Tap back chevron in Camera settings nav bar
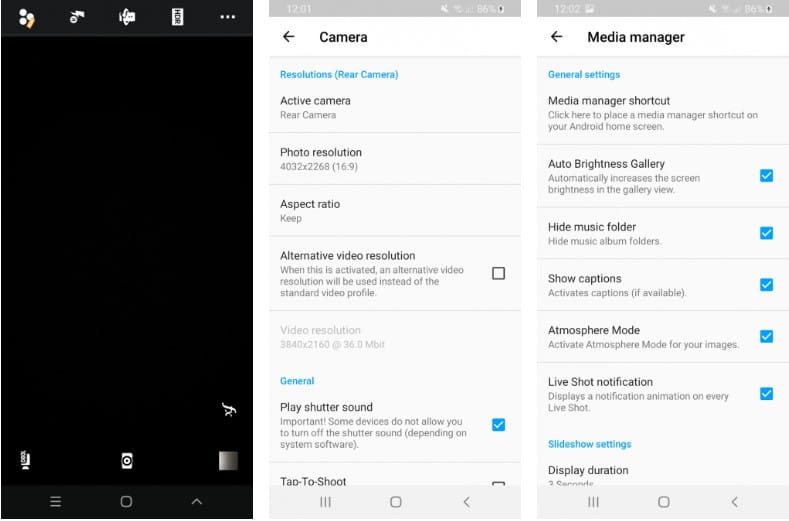Image resolution: width=789 pixels, height=521 pixels. (x=466, y=502)
